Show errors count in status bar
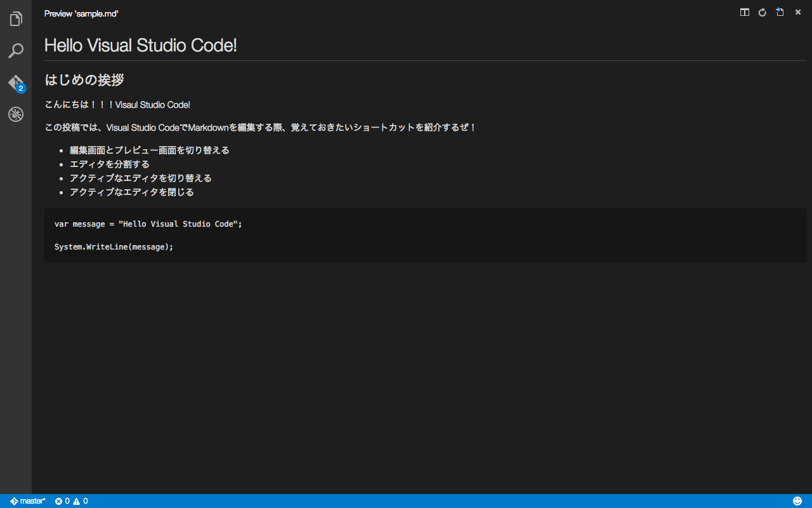Image resolution: width=812 pixels, height=508 pixels. [x=62, y=501]
